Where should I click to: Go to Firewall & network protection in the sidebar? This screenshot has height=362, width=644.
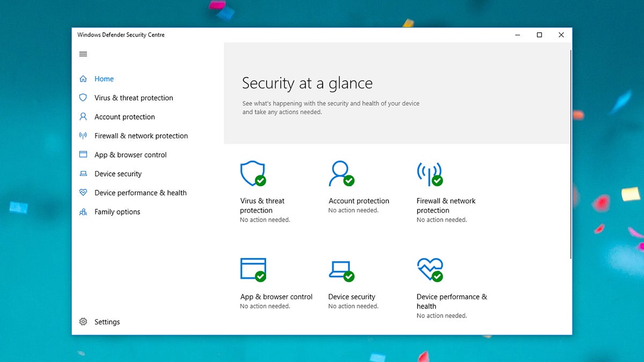(x=141, y=136)
